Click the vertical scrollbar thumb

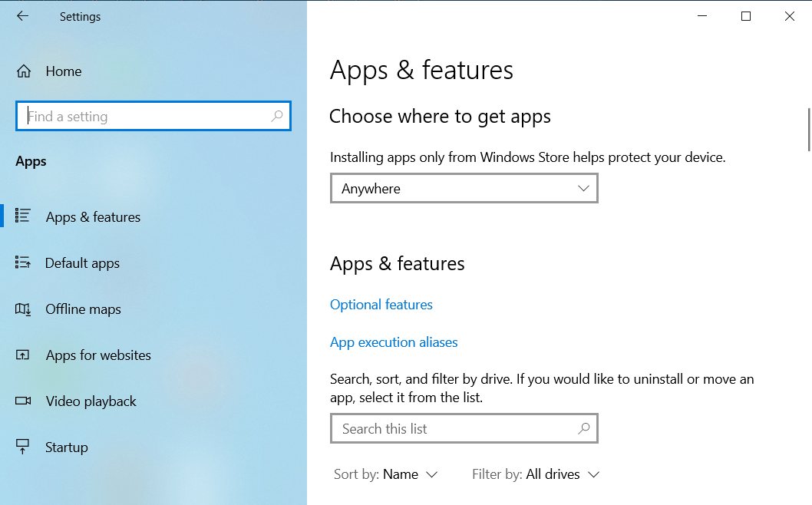808,129
